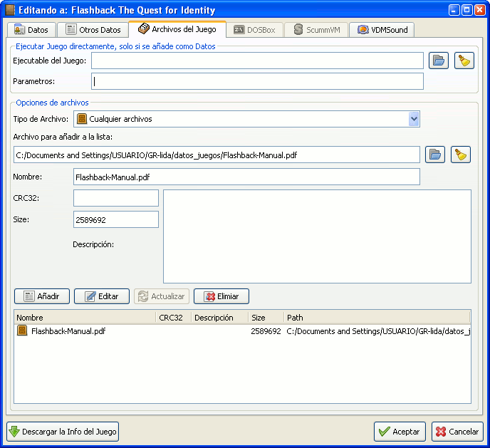Click Descargar la Info del Juego button
The image size is (490, 448).
click(x=63, y=432)
